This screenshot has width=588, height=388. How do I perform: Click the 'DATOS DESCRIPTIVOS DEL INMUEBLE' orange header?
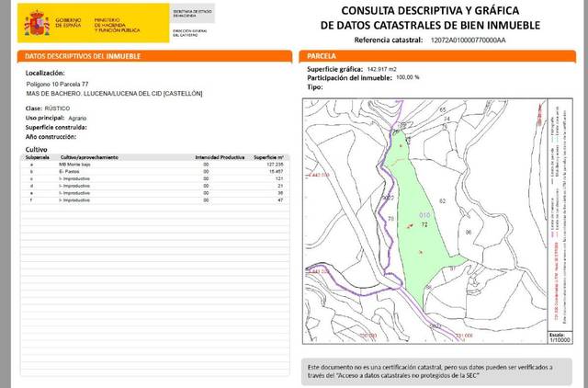[x=154, y=56]
